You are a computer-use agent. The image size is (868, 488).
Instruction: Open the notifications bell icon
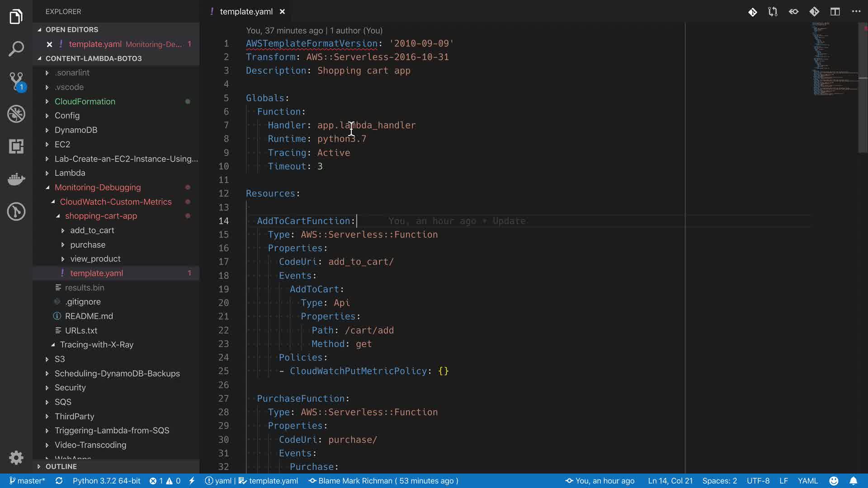click(x=853, y=481)
